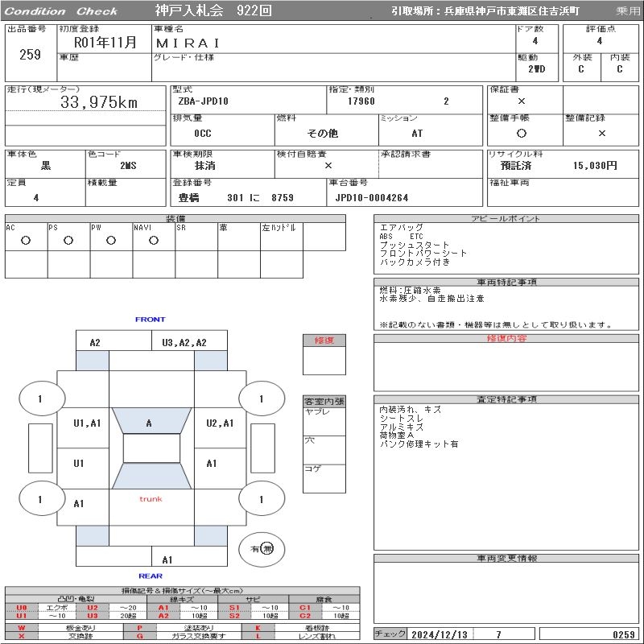
Task: Select the Condition Check header label
Action: (x=61, y=11)
